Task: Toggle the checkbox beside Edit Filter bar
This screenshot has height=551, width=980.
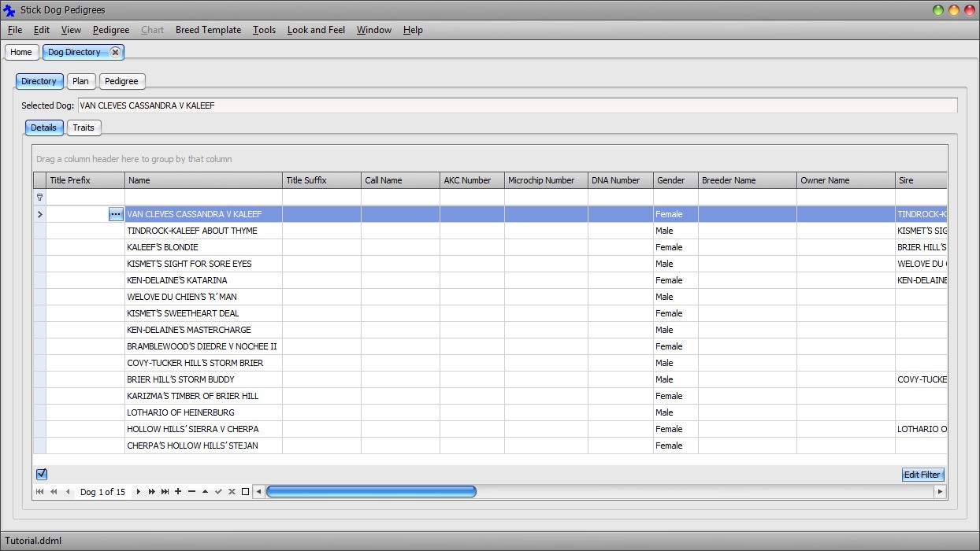Action: [42, 474]
